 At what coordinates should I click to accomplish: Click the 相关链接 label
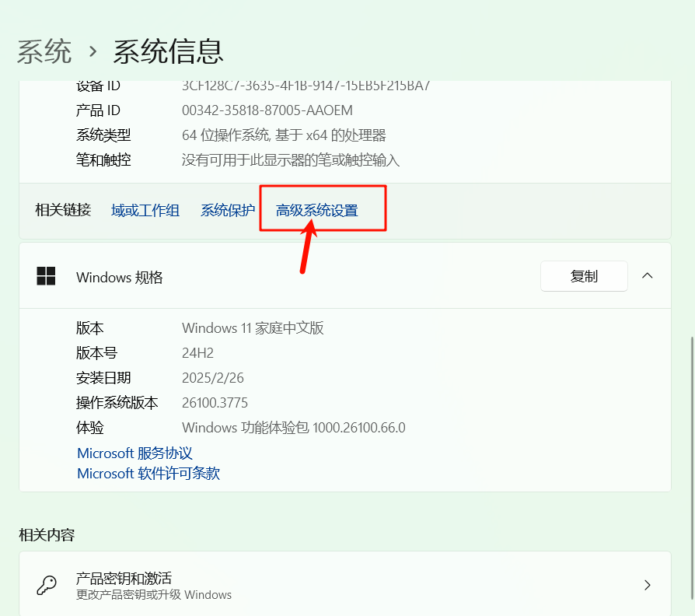(x=63, y=210)
